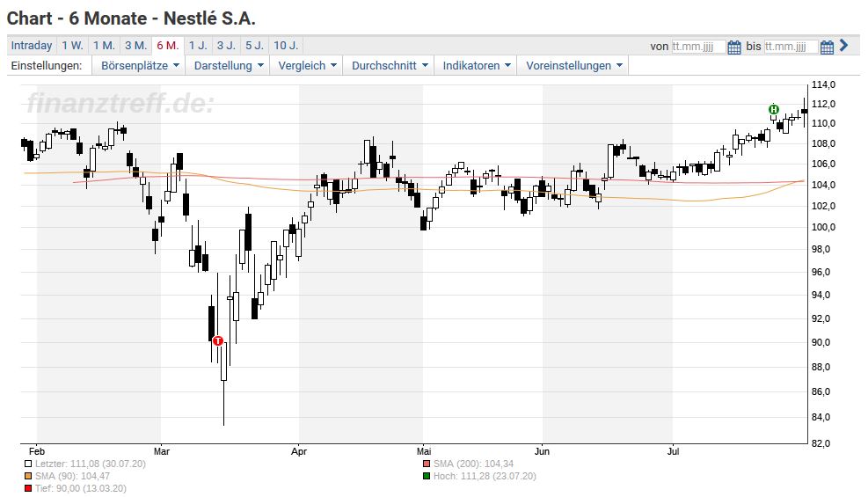868x497 pixels.
Task: Click the blue arrow to apply date range
Action: click(x=843, y=46)
